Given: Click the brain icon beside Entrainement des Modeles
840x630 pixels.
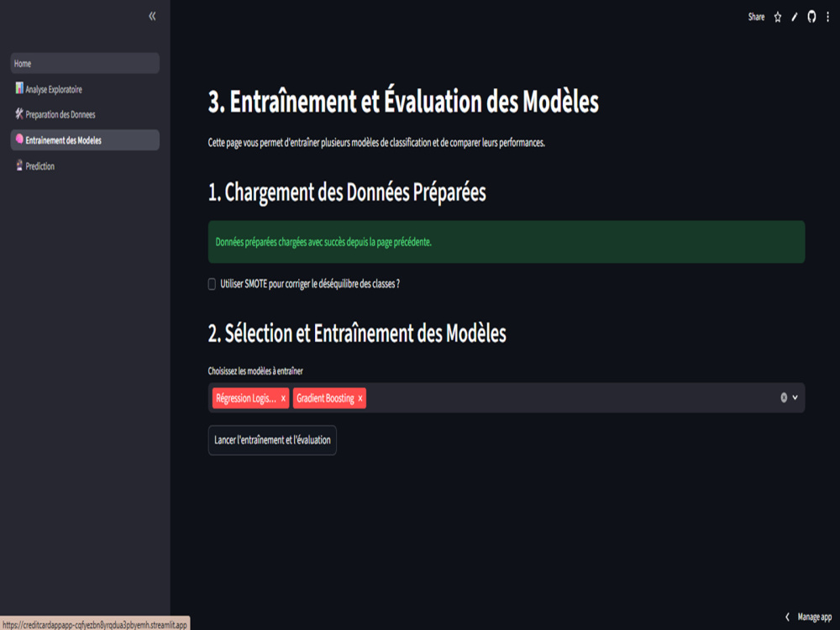Looking at the screenshot, I should click(19, 139).
